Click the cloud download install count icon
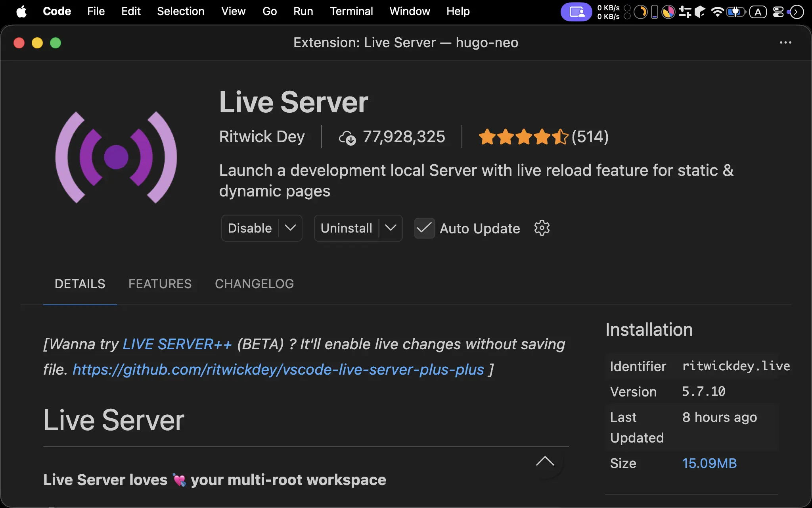812x508 pixels. pos(347,138)
